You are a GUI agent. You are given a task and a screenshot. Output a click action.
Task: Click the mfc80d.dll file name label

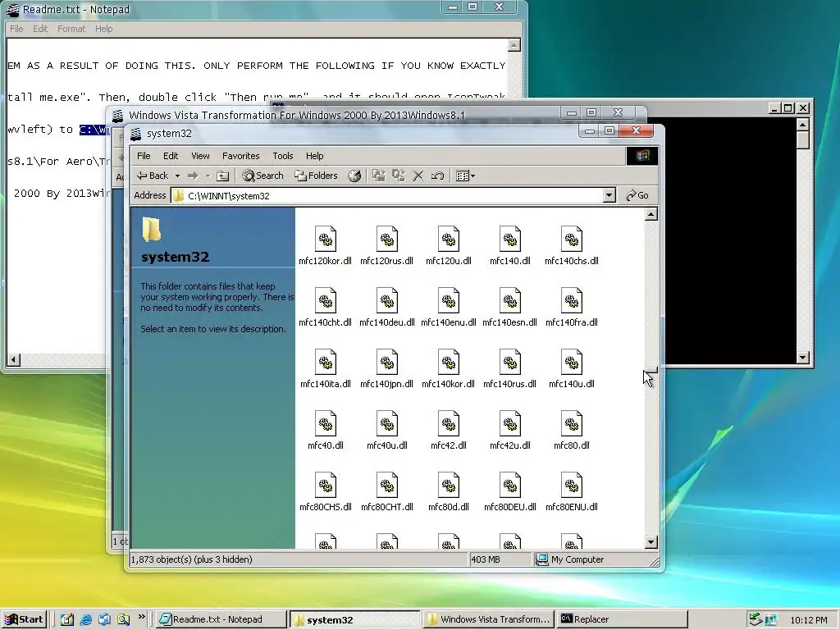(x=449, y=507)
